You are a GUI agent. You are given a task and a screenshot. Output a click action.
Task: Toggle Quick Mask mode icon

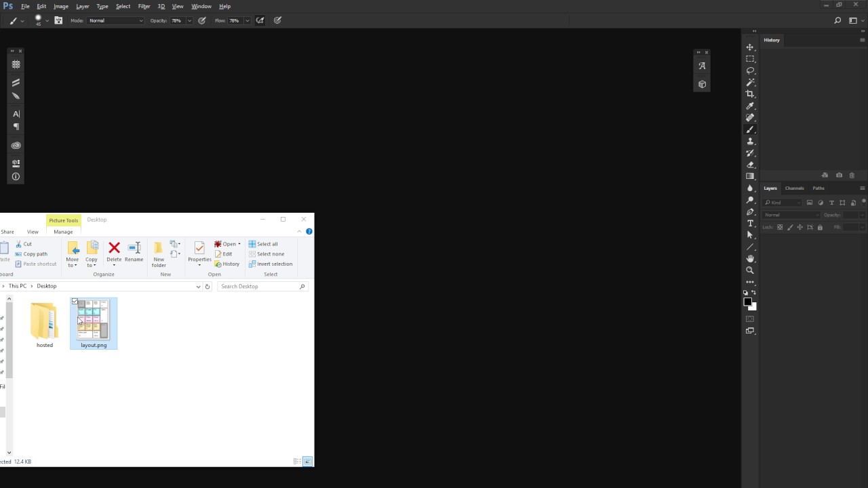pyautogui.click(x=750, y=319)
